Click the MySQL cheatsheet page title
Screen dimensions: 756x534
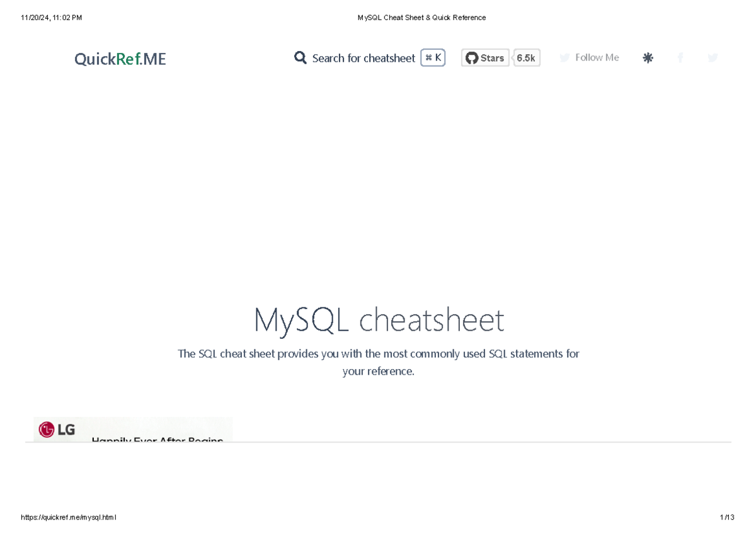(x=378, y=320)
